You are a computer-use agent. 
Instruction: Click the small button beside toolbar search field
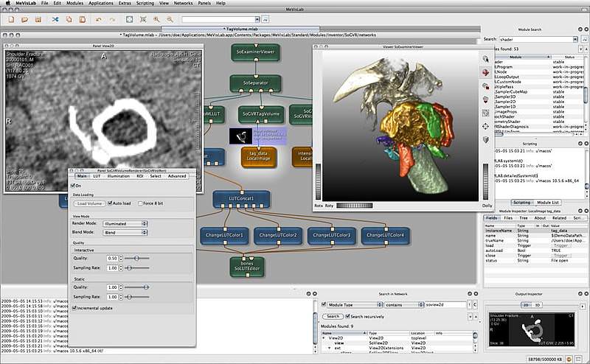(265, 19)
